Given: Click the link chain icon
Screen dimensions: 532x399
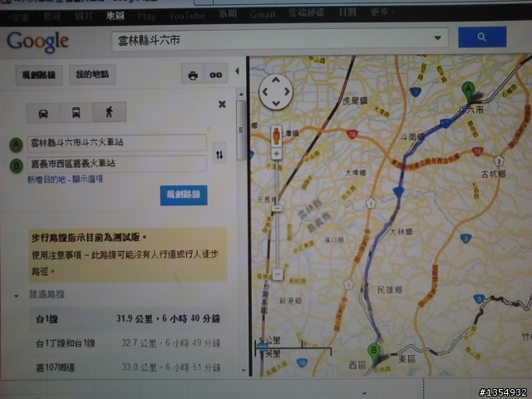Looking at the screenshot, I should (x=216, y=74).
